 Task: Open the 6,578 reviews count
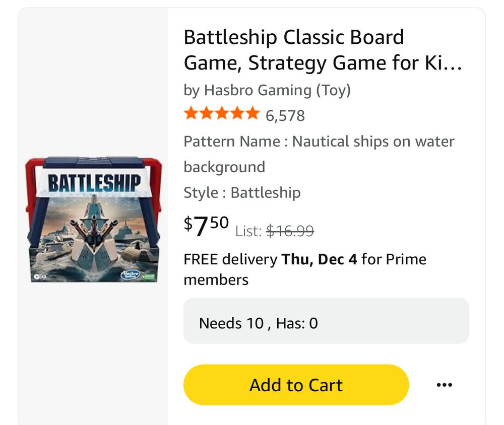[285, 116]
